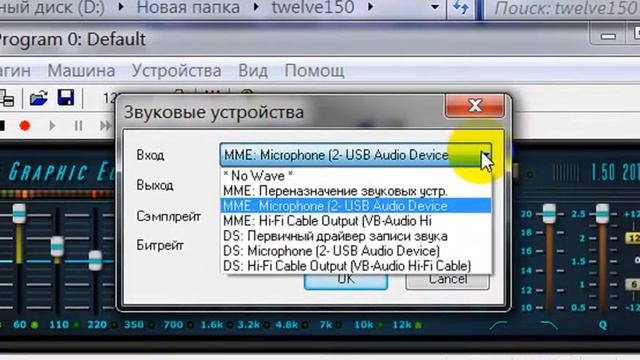Open the Вход device combo box
640x360 pixels.
tap(355, 155)
